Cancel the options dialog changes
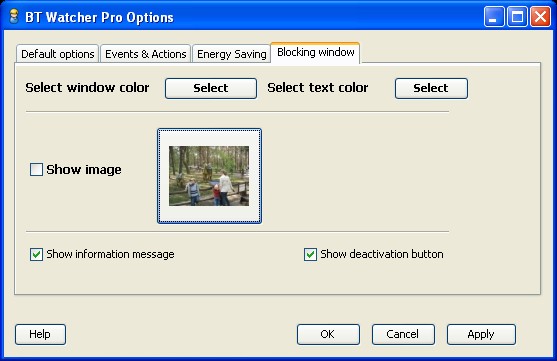This screenshot has height=361, width=557. coord(403,334)
